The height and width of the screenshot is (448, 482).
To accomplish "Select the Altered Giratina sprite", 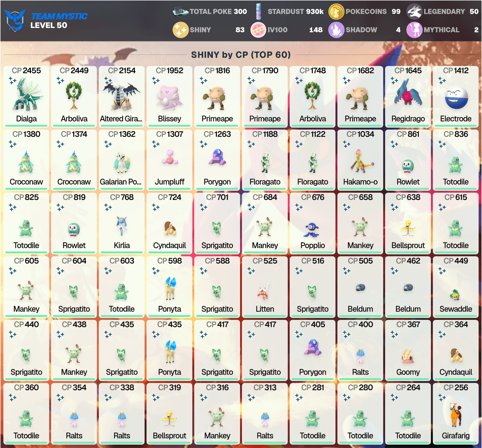I will tap(122, 97).
